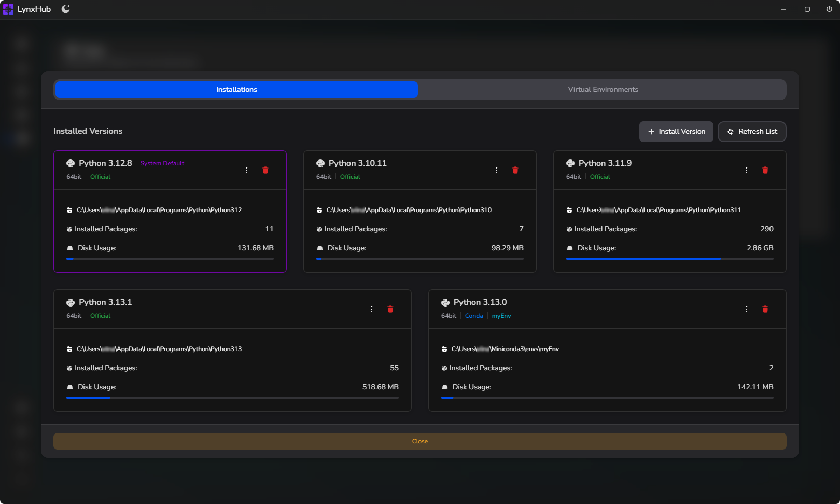
Task: Click package icon in Python 3.13.1 card
Action: (x=69, y=368)
